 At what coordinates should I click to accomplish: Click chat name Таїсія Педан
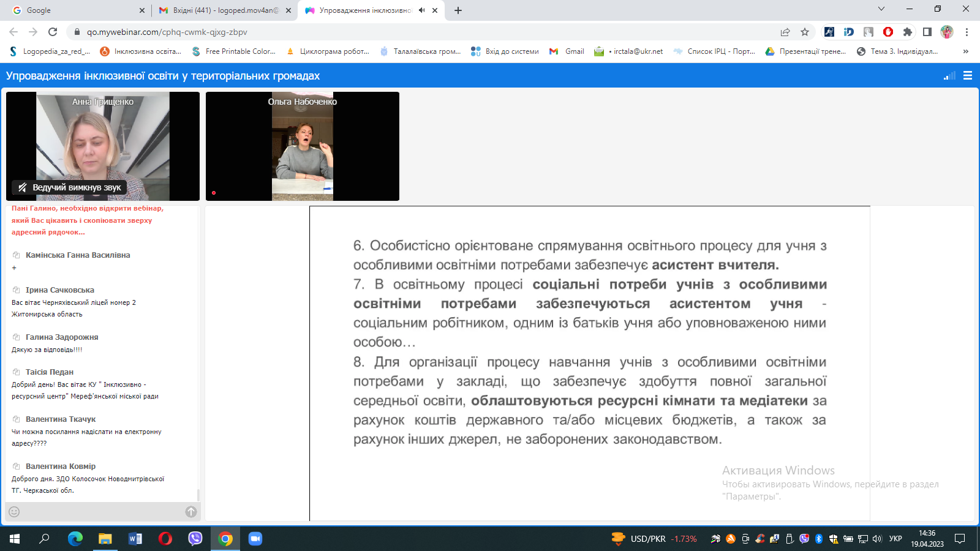pyautogui.click(x=50, y=372)
